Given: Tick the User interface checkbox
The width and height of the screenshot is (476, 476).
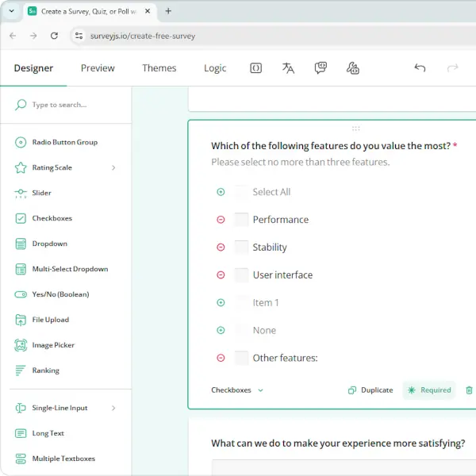Looking at the screenshot, I should [241, 274].
